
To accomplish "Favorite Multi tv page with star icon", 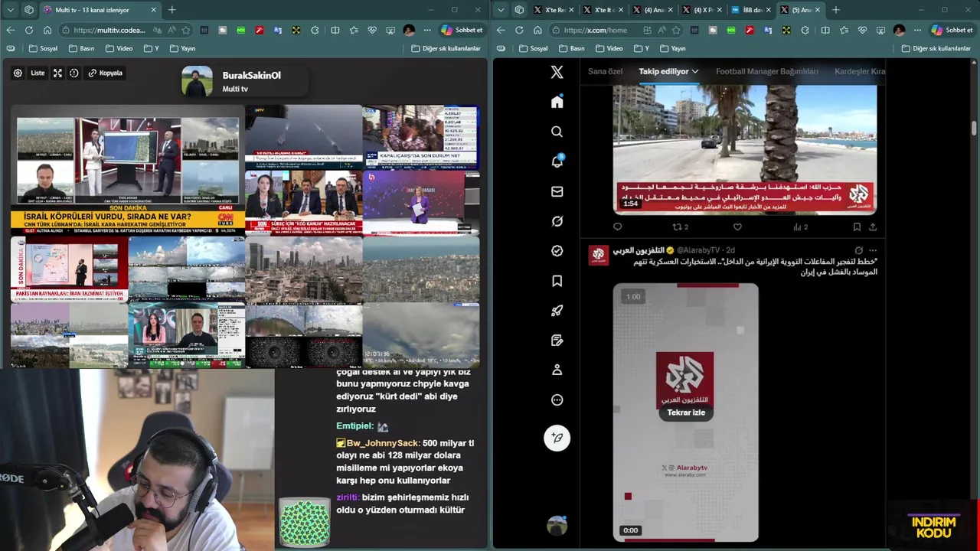I will (x=185, y=30).
